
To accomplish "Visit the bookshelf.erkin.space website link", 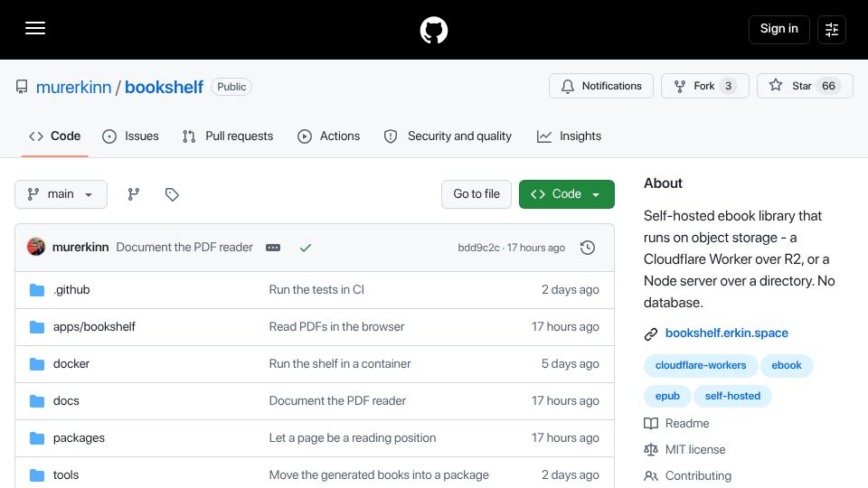I will click(726, 333).
